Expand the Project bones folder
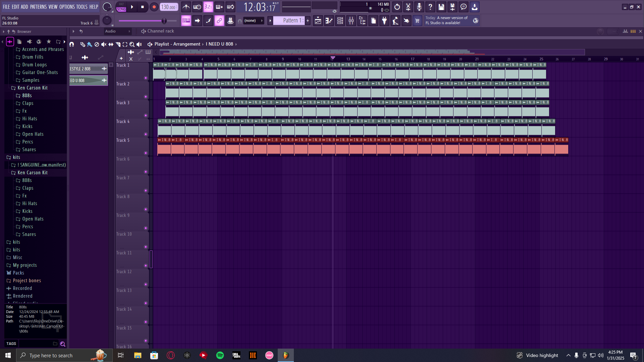Screen dimensions: 644x362 pyautogui.click(x=27, y=281)
